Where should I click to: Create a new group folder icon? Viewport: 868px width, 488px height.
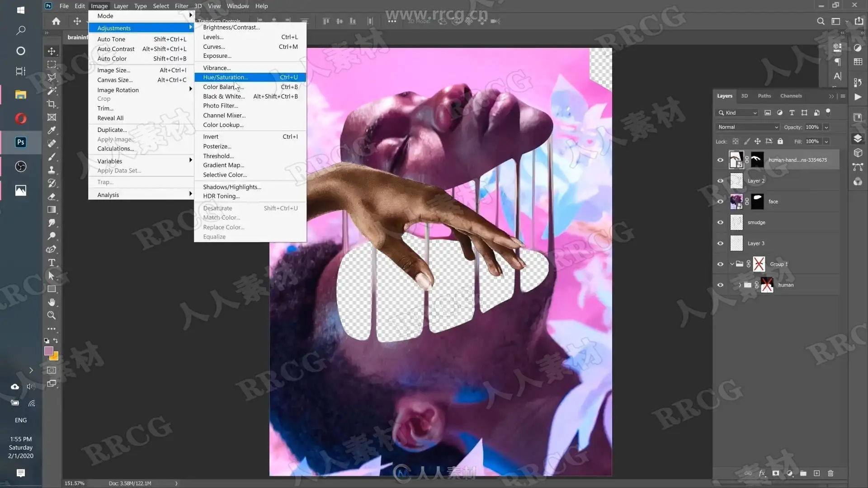click(803, 473)
